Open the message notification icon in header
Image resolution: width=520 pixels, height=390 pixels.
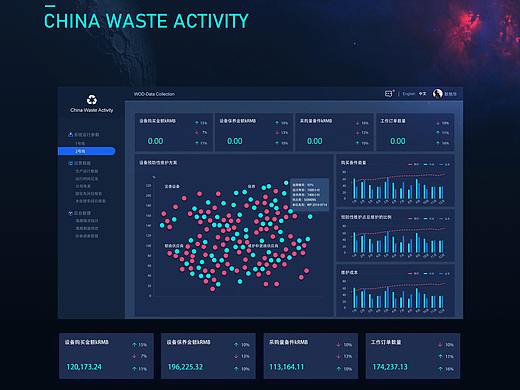point(389,94)
